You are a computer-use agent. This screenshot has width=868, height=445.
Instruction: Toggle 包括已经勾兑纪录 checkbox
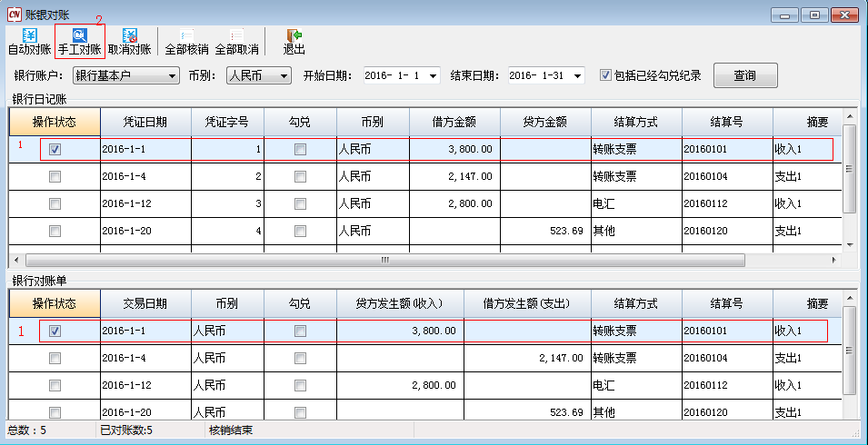click(x=605, y=75)
